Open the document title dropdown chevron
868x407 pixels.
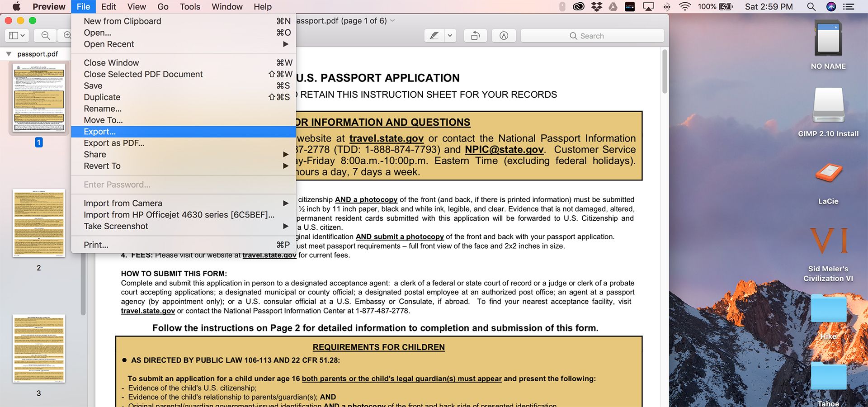392,21
